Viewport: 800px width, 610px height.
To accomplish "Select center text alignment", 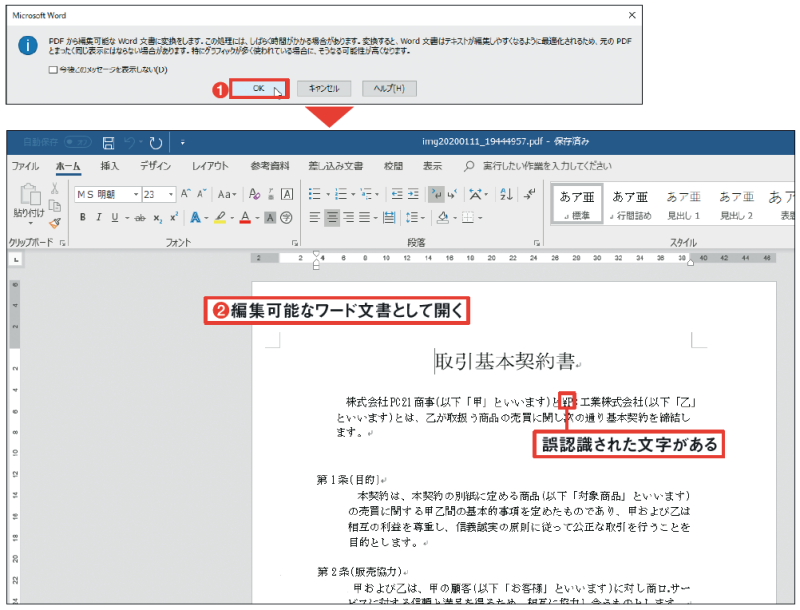I will tap(332, 217).
